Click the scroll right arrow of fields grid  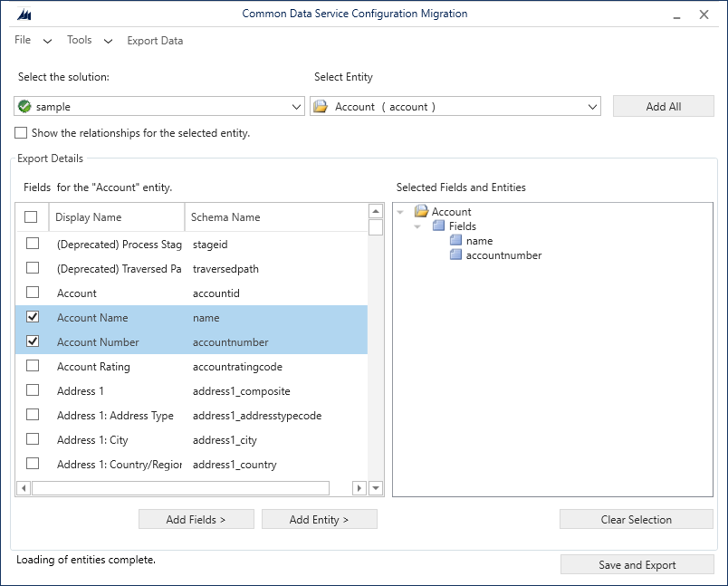coord(359,488)
